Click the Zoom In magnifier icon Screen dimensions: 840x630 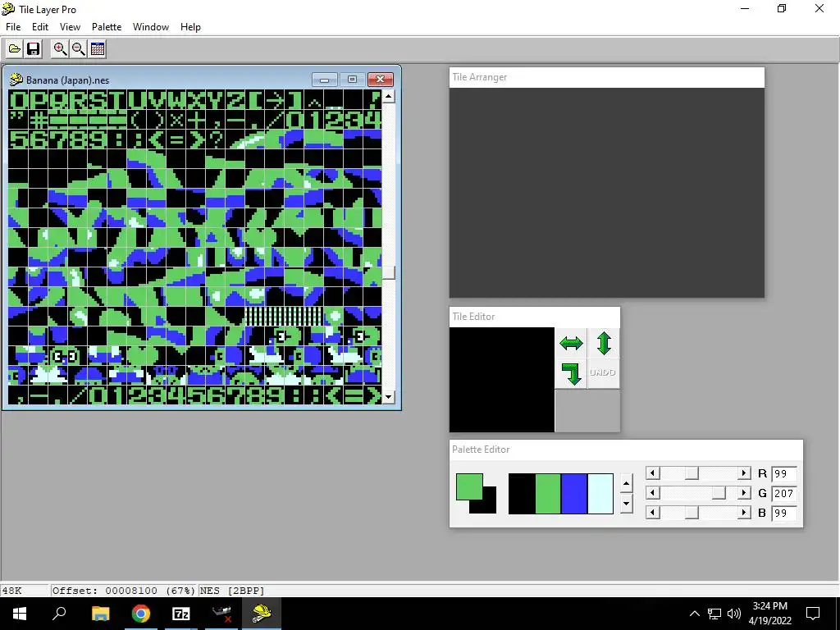click(x=60, y=49)
